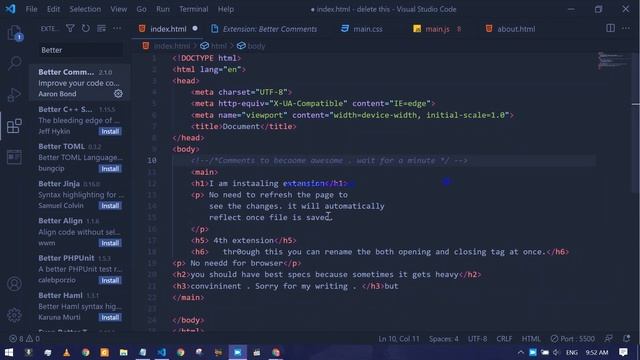640x360 pixels.
Task: Open the Extensions view icon
Action: 14,126
